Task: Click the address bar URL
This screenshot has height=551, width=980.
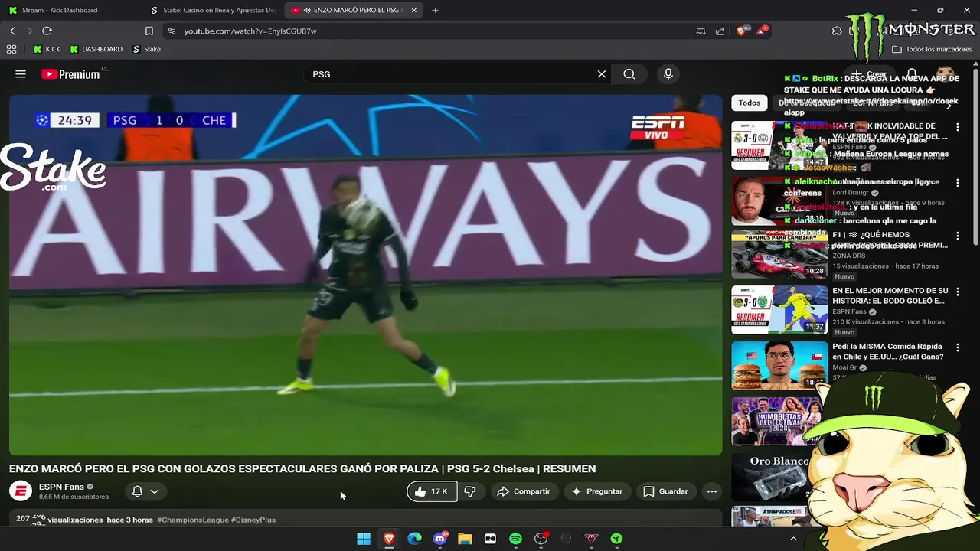Action: pyautogui.click(x=250, y=31)
